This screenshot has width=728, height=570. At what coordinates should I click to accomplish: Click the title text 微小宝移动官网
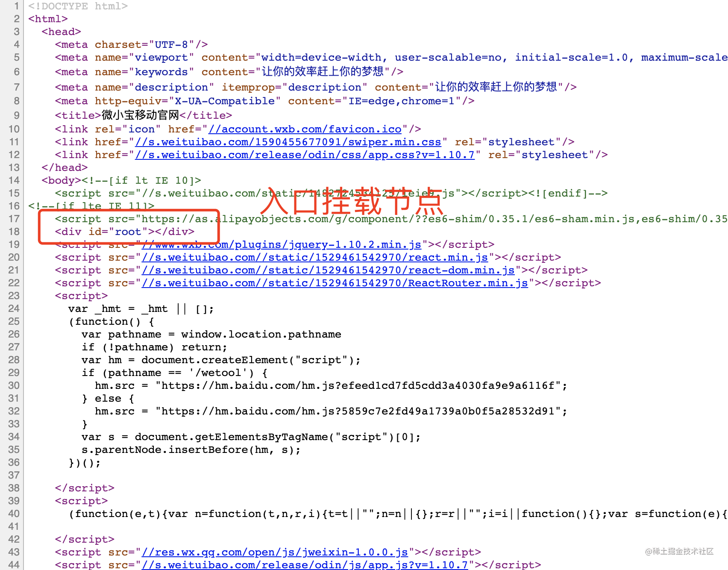click(140, 115)
